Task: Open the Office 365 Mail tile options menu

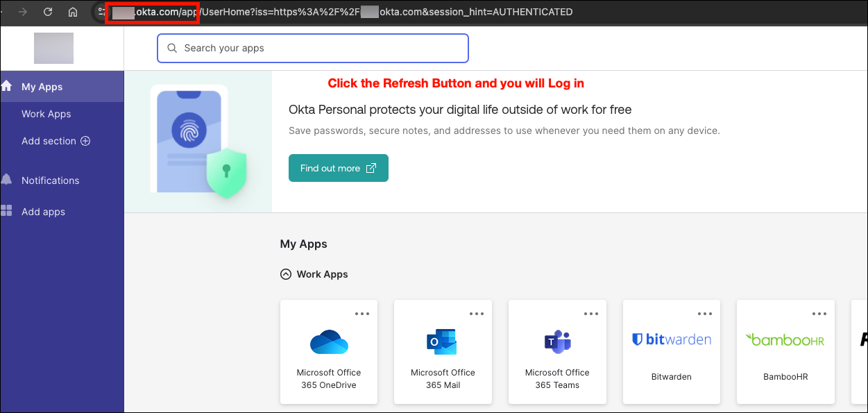Action: [477, 314]
